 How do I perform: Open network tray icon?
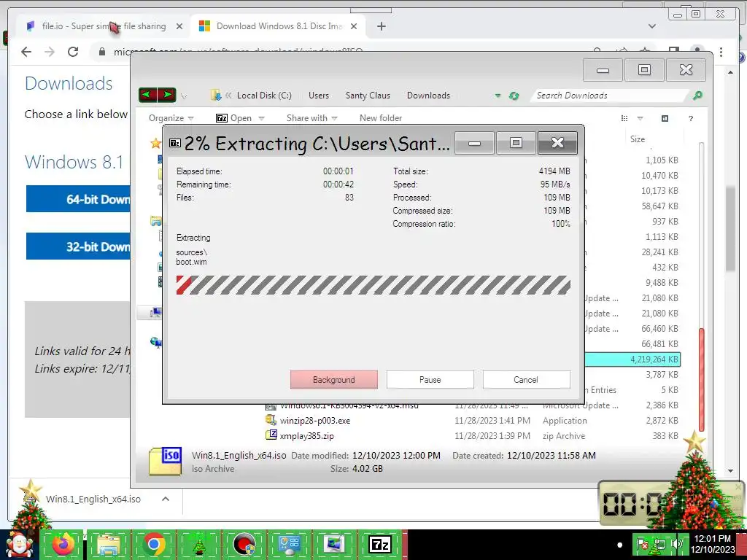pos(659,545)
